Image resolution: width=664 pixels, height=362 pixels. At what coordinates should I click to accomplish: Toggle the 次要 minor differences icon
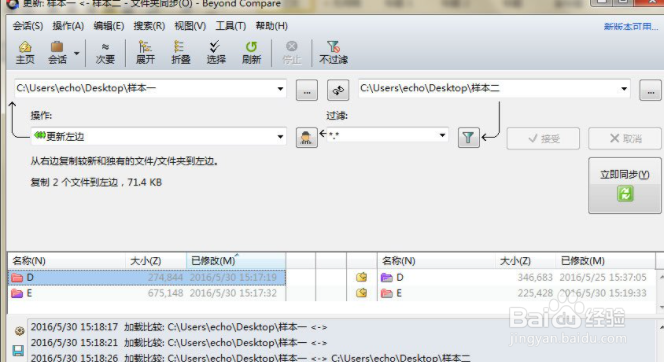(105, 53)
